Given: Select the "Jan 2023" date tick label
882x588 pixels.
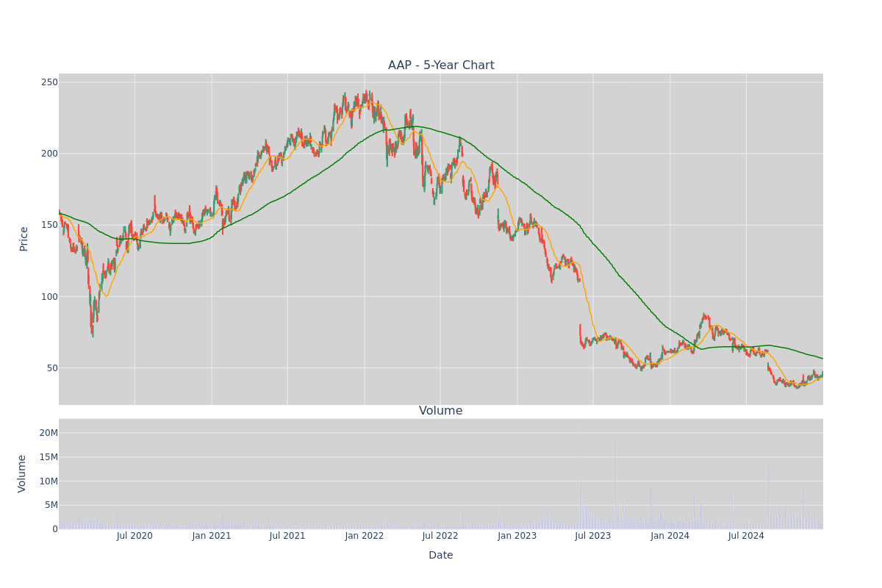Looking at the screenshot, I should (517, 536).
